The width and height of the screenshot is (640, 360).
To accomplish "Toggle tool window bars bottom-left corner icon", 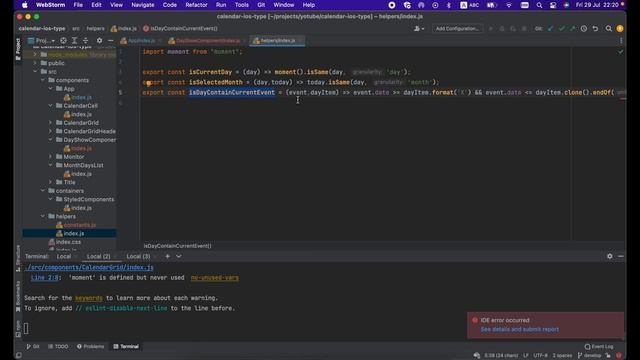I will [18, 355].
